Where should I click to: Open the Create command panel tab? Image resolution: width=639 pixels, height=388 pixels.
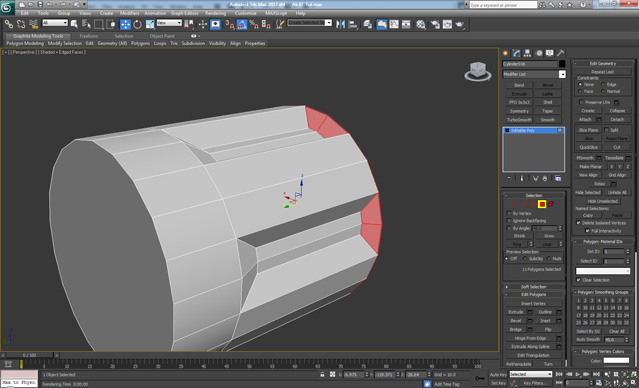tap(506, 53)
